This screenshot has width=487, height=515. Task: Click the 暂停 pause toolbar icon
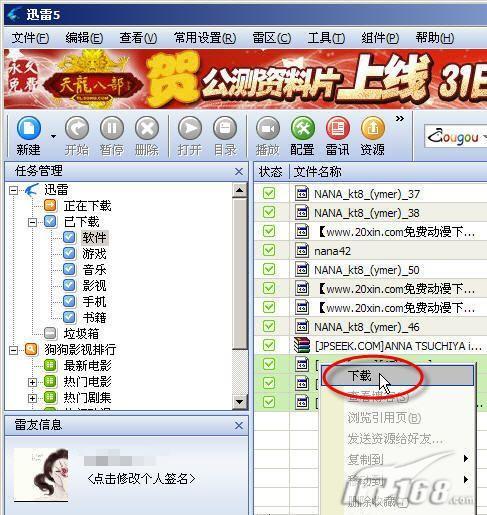point(112,128)
